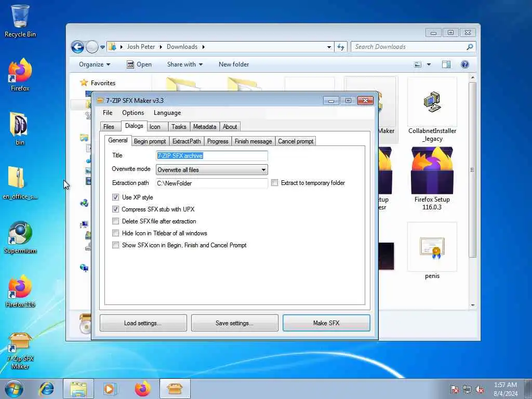Open the Overwrite mode dropdown
The image size is (532, 399).
pos(212,170)
